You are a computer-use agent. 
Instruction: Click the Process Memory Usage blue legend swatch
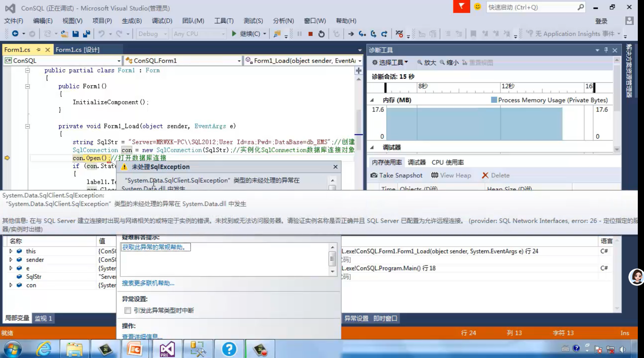pyautogui.click(x=494, y=100)
